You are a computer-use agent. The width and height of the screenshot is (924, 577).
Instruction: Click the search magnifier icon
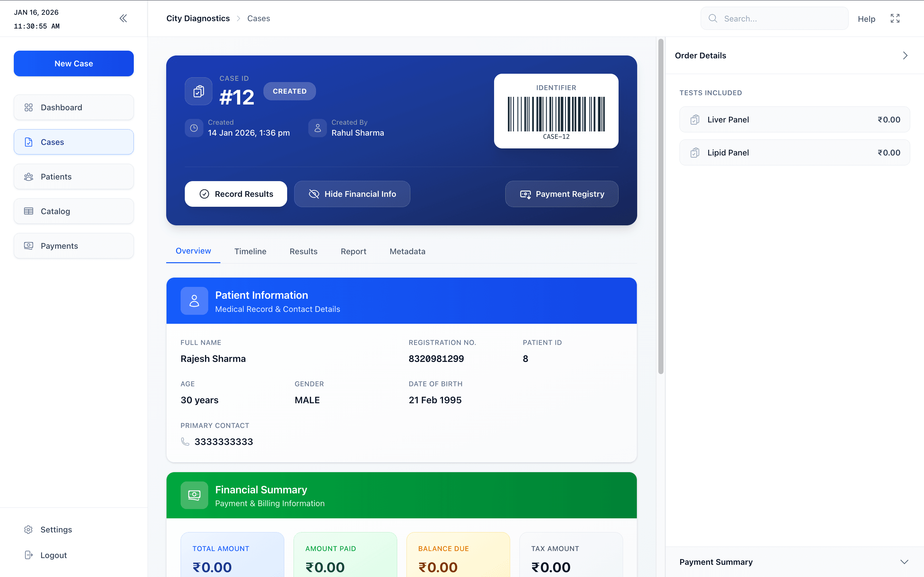pyautogui.click(x=713, y=18)
